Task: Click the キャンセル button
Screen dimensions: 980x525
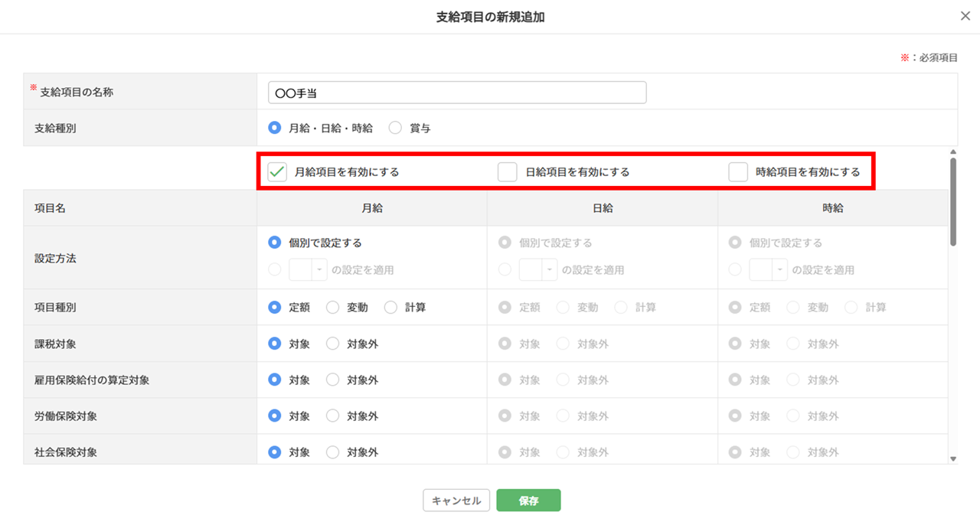Action: 456,501
